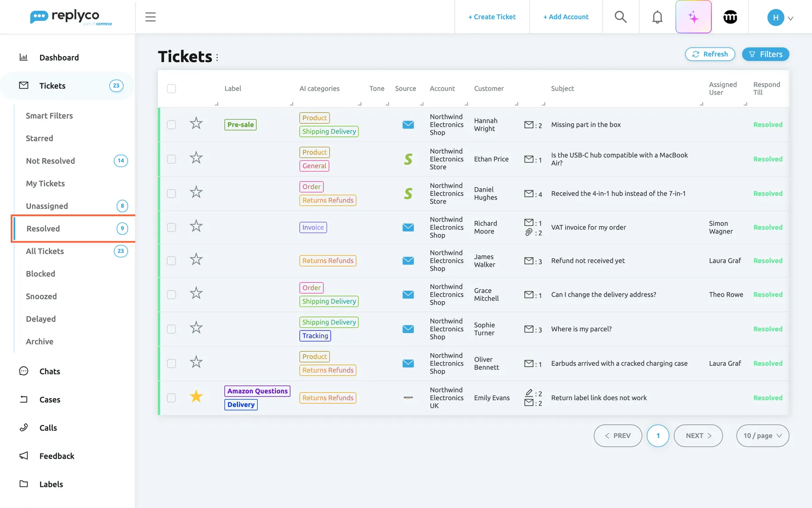Click the Shopify source icon for Daniel Hughes
812x508 pixels.
408,193
